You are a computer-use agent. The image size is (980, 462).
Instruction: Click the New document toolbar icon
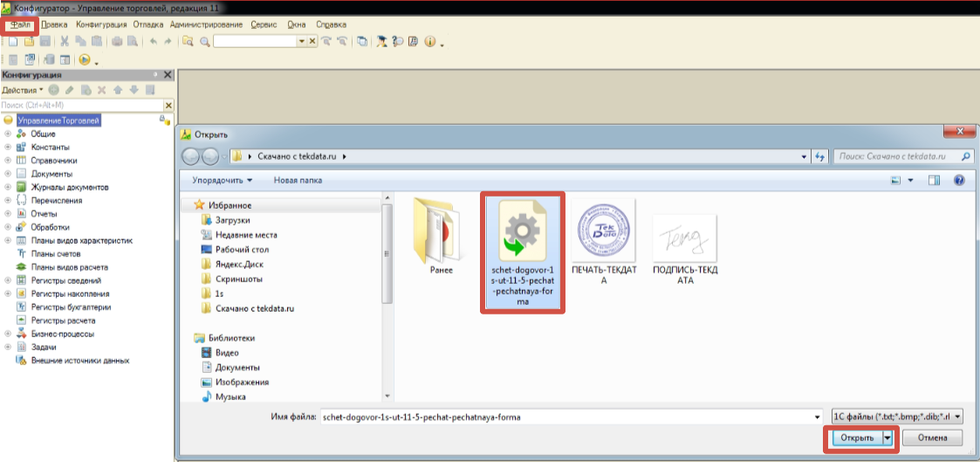12,41
